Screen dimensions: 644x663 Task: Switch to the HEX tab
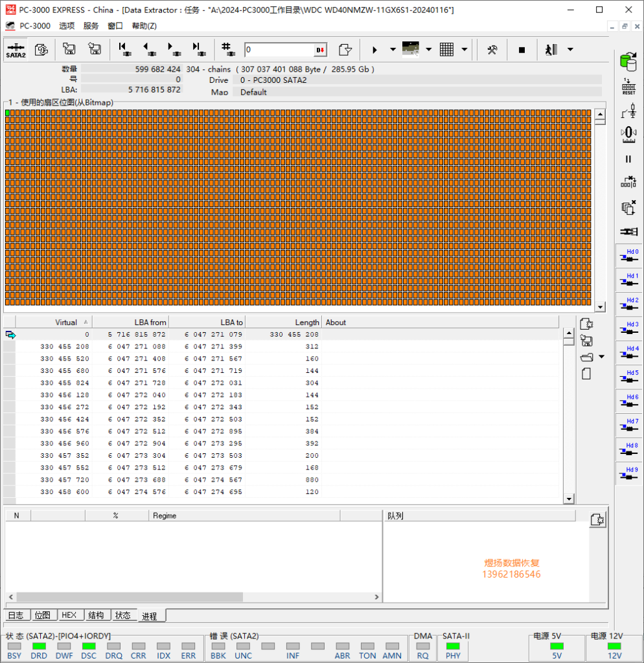pos(69,615)
